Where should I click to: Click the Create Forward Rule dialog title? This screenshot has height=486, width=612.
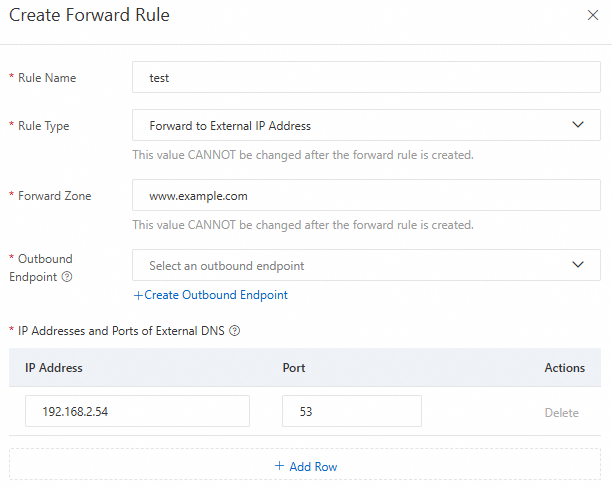pyautogui.click(x=89, y=16)
